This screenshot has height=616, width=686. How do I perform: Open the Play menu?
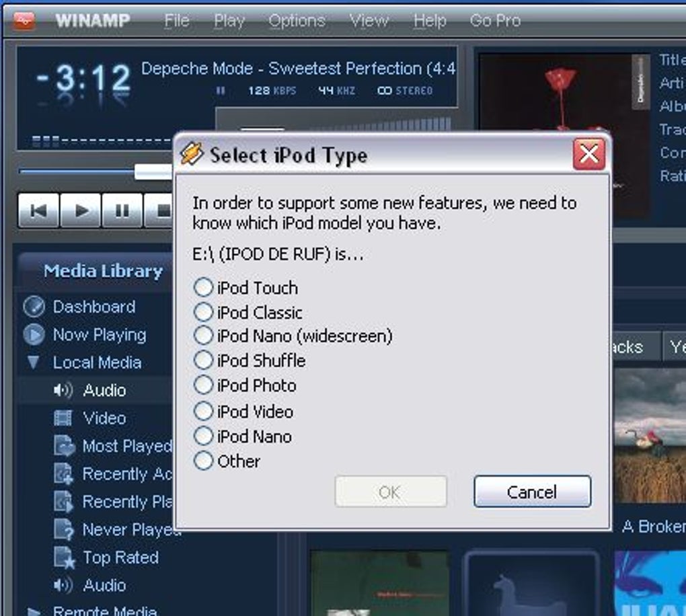coord(229,21)
